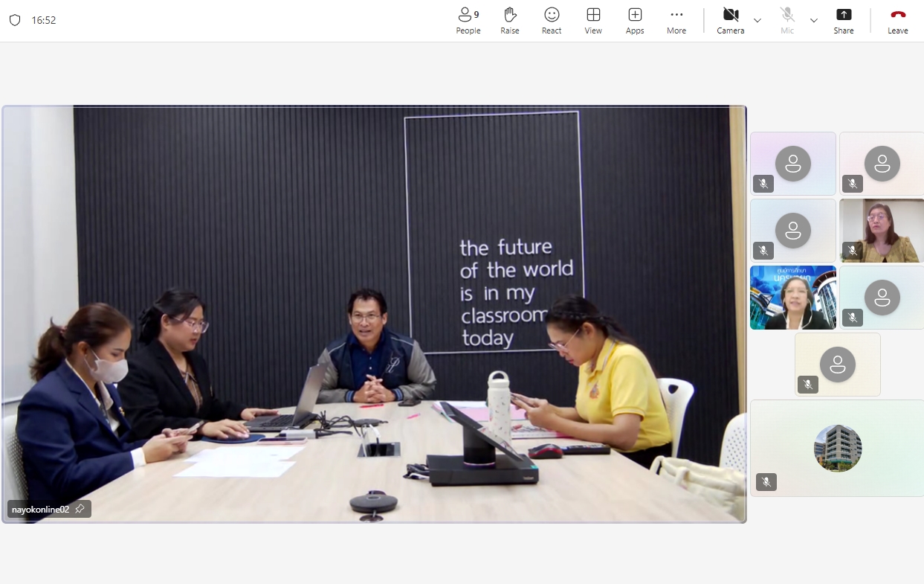Viewport: 924px width, 584px height.
Task: Select the participant tile with blue background
Action: coord(792,298)
